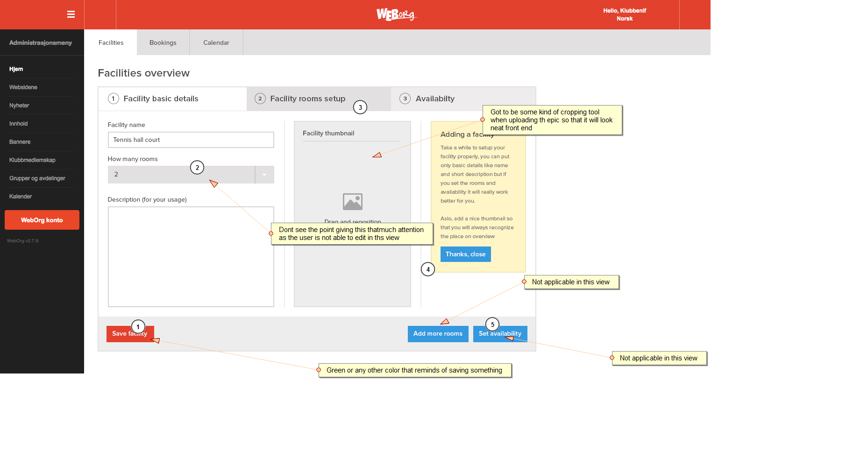Click the Hello, Klubbenif user greeting

click(625, 11)
